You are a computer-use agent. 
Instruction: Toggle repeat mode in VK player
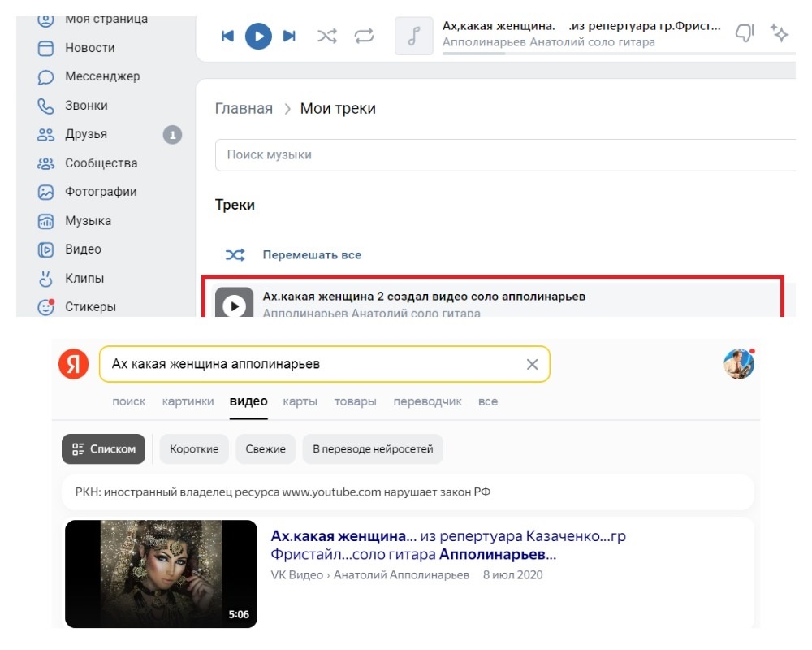[x=364, y=36]
